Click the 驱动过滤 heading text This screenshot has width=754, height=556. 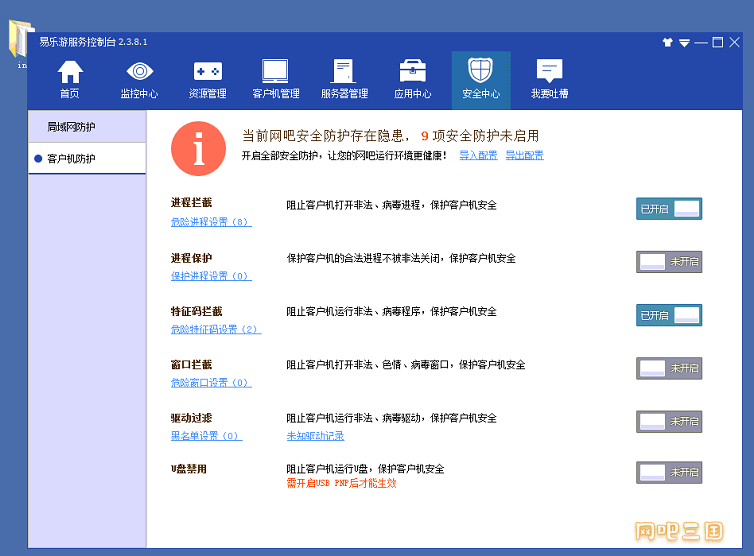point(191,418)
